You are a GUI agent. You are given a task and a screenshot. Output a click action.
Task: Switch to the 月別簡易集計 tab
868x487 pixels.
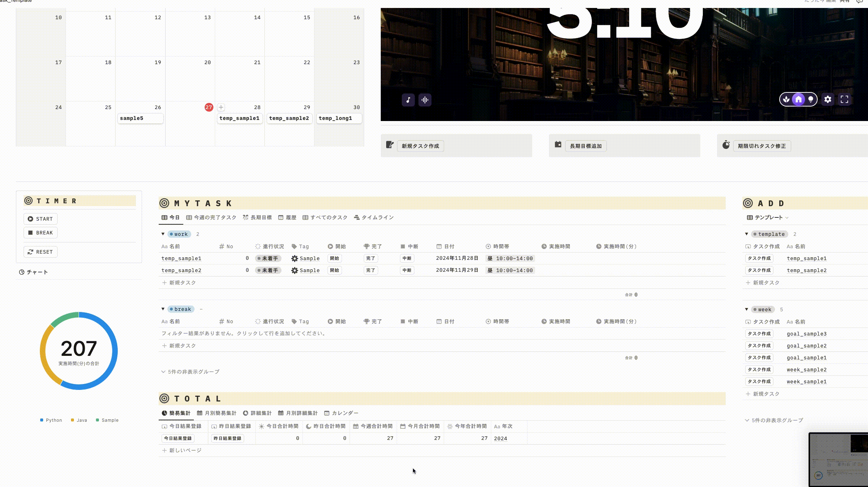pos(217,413)
